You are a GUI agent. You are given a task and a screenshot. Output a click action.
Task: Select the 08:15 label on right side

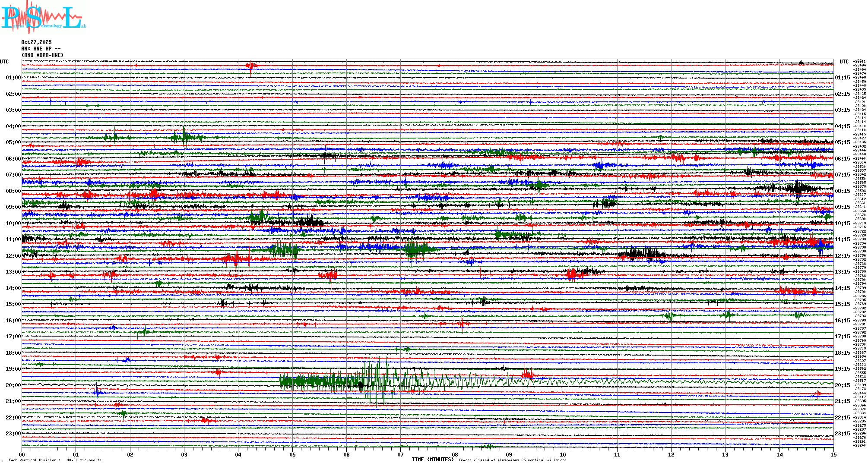pos(842,191)
